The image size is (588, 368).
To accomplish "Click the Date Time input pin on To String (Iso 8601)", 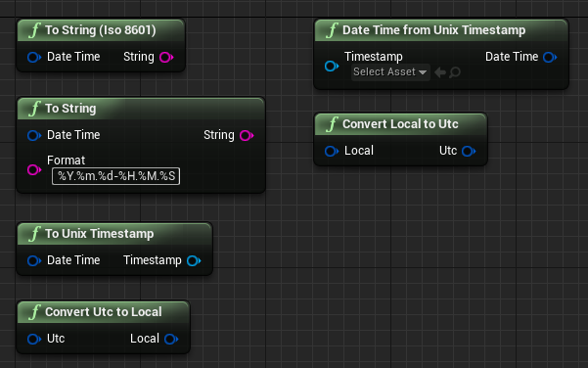I will (33, 58).
